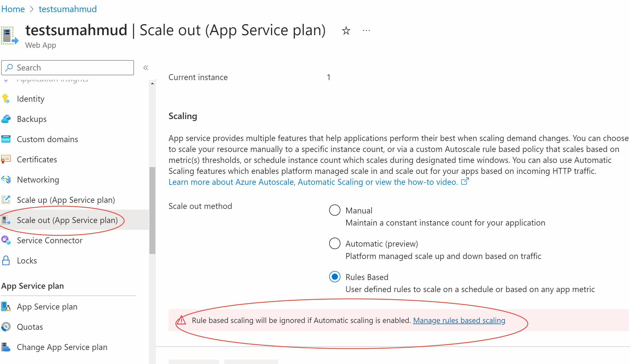Select the Rules Based scaling option
Image resolution: width=630 pixels, height=364 pixels.
coord(335,277)
